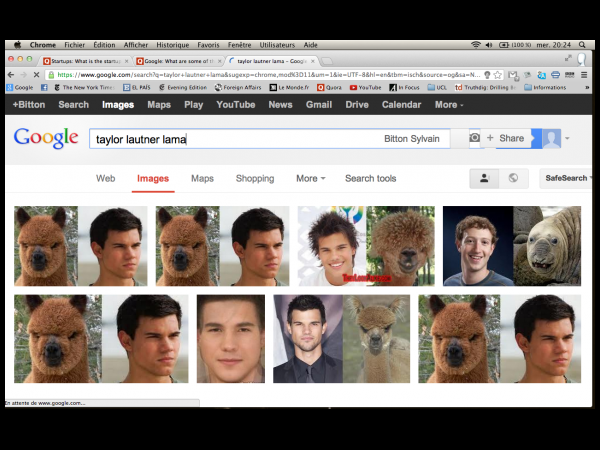The image size is (600, 450).
Task: Switch to the Shopping search tab
Action: point(255,178)
